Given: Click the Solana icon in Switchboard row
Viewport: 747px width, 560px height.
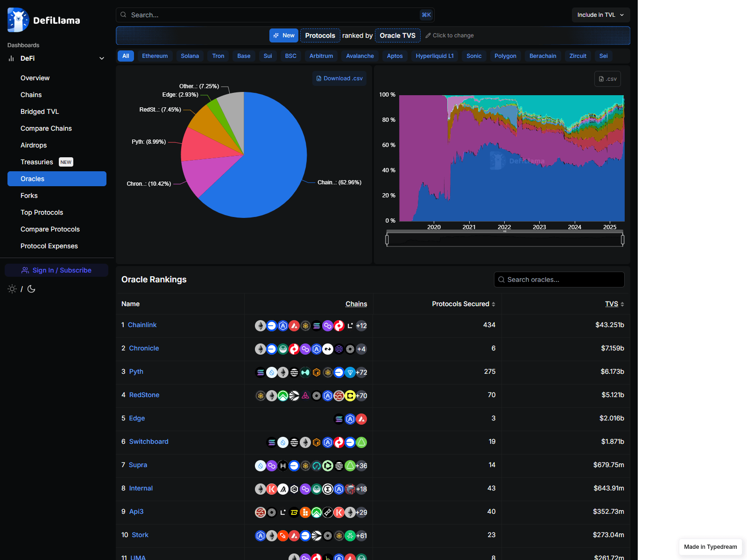Looking at the screenshot, I should [x=272, y=442].
